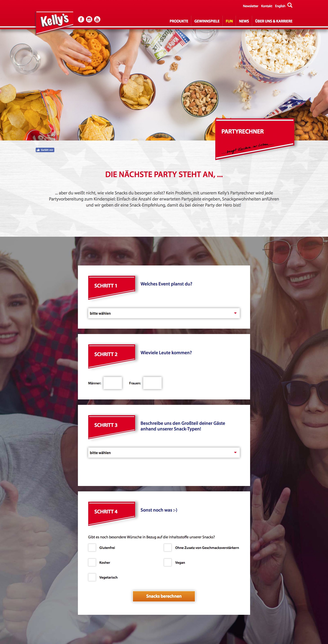Click the Kelly's logo
Viewport: 328px width, 644px height.
54,22
